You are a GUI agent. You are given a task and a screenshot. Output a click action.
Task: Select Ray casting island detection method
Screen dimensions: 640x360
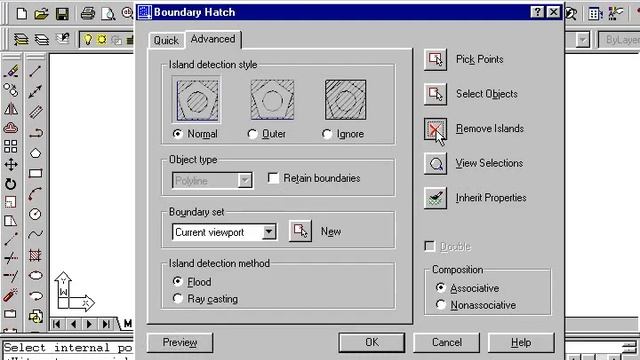[x=178, y=299]
